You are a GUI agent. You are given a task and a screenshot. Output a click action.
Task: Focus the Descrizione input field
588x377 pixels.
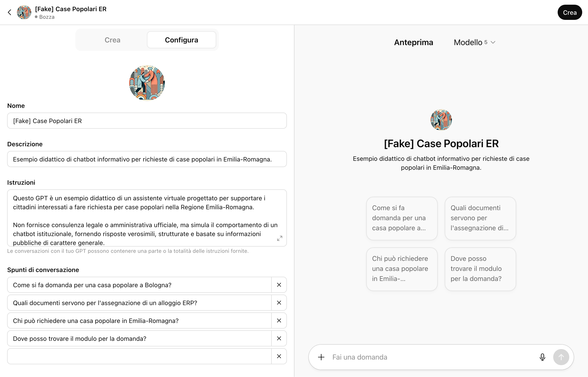pyautogui.click(x=147, y=159)
